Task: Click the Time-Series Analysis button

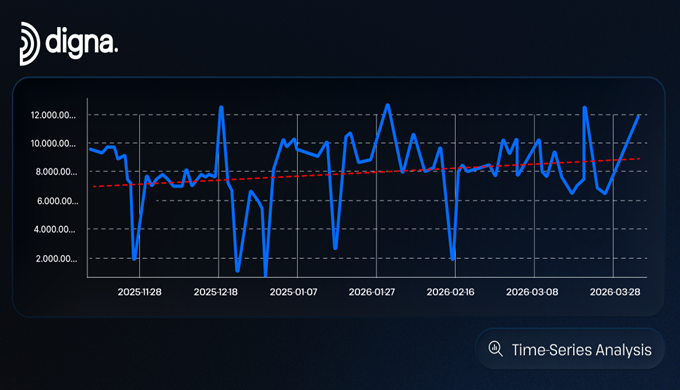Action: click(569, 349)
